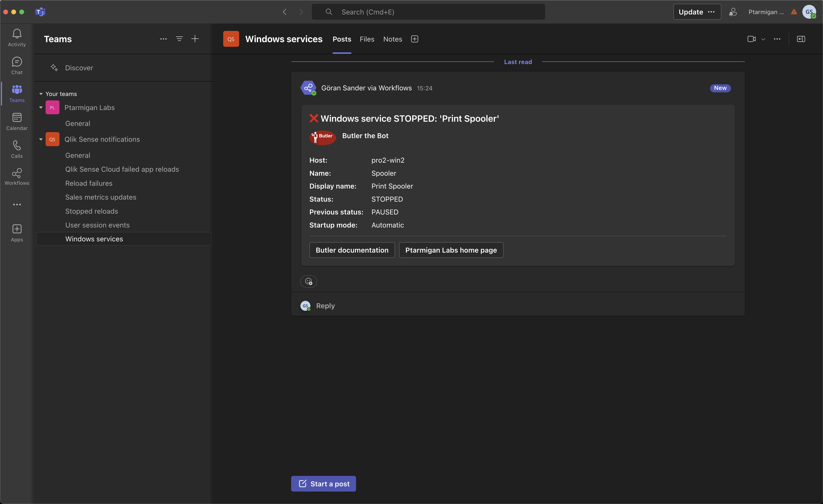This screenshot has width=823, height=504.
Task: Open channel more options menu
Action: point(777,39)
